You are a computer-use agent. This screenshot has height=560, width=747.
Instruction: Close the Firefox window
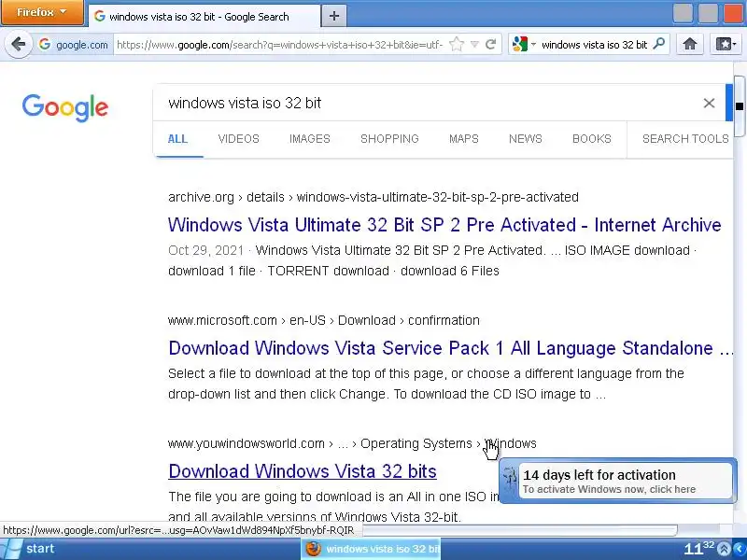point(734,13)
